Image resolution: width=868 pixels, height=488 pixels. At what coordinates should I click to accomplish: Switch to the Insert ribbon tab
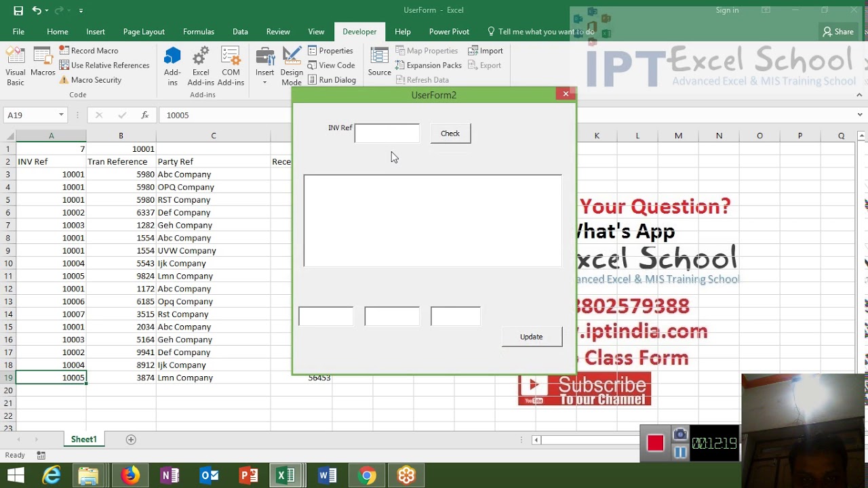pyautogui.click(x=96, y=32)
